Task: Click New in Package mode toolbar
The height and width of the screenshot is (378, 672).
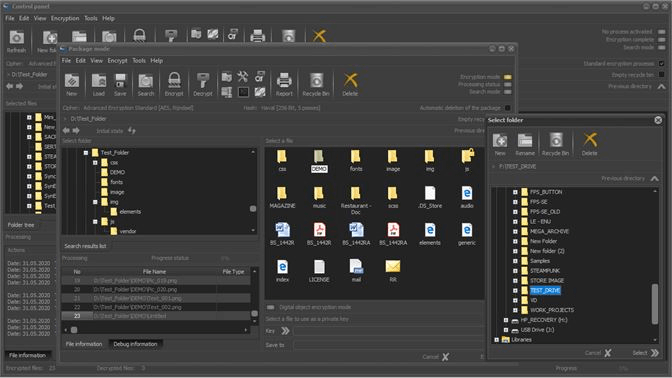Action: [72, 84]
